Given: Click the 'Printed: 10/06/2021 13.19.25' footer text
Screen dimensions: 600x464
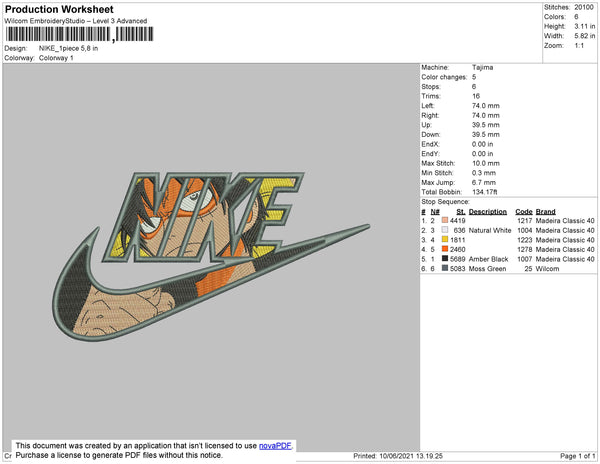Looking at the screenshot, I should tap(398, 456).
